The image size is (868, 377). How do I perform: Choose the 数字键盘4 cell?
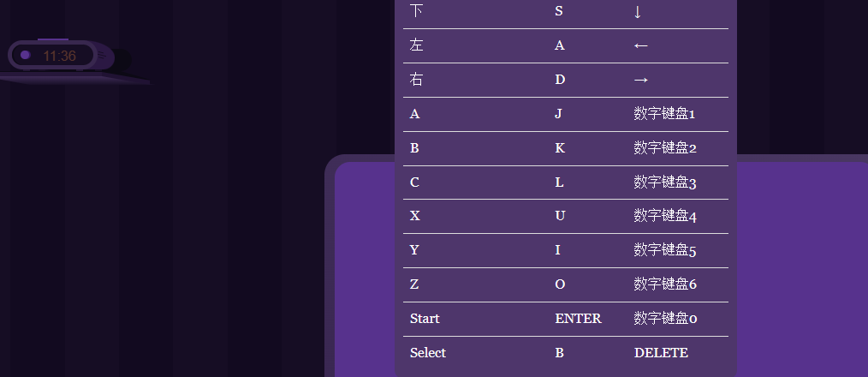[x=665, y=216]
